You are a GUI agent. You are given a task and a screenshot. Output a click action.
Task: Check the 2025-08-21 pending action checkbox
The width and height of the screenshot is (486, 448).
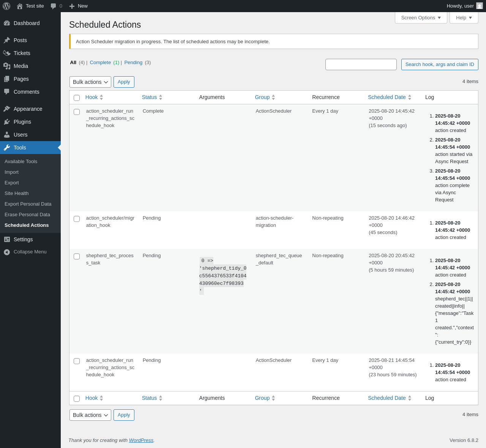point(77,361)
